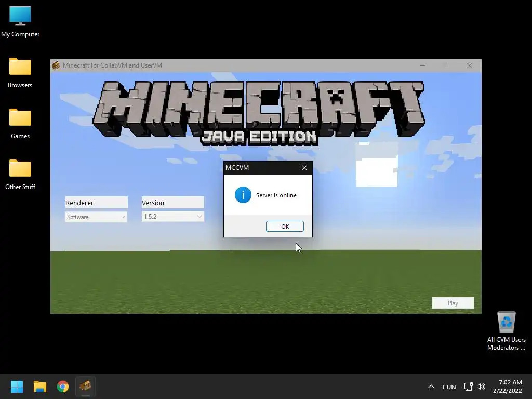
Task: Minimize the Minecraft for CollabVM window
Action: (422, 65)
